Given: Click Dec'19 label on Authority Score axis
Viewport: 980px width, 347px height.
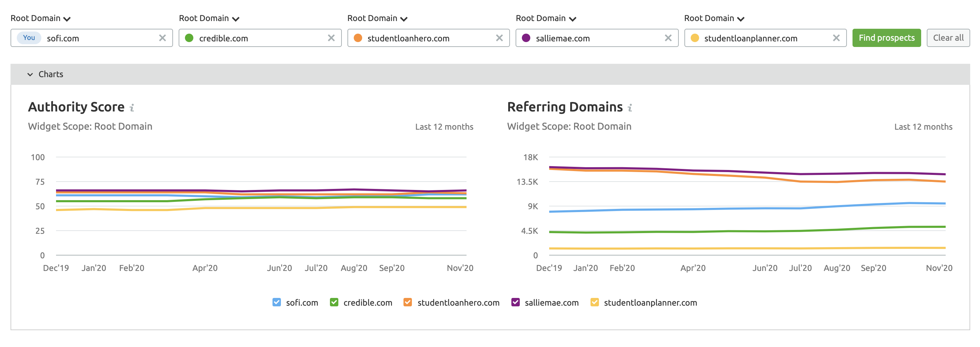Looking at the screenshot, I should point(56,268).
